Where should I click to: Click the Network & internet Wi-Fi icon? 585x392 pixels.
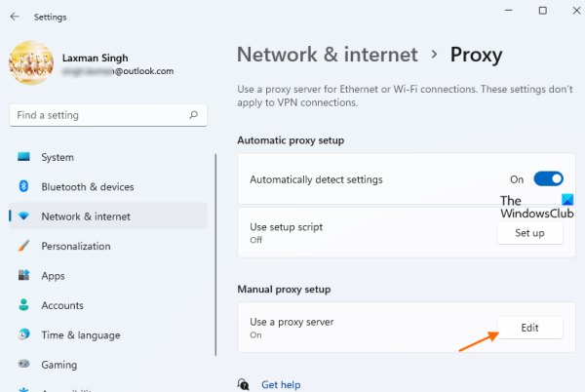coord(24,216)
